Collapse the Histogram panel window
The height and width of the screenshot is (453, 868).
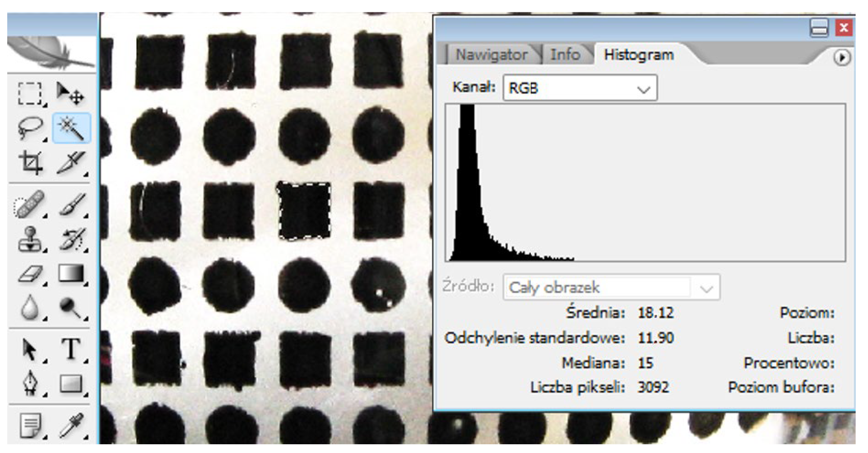coord(819,28)
